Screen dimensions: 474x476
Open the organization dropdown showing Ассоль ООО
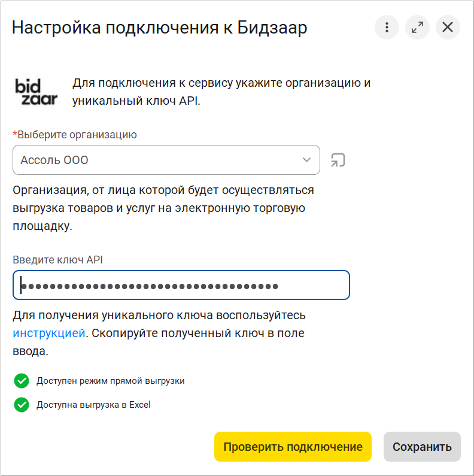(x=166, y=160)
